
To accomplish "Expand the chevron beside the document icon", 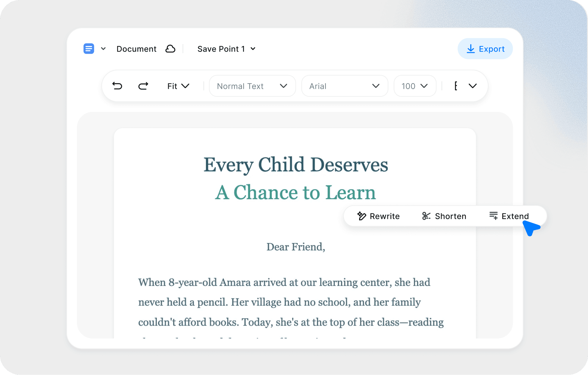I will (103, 49).
